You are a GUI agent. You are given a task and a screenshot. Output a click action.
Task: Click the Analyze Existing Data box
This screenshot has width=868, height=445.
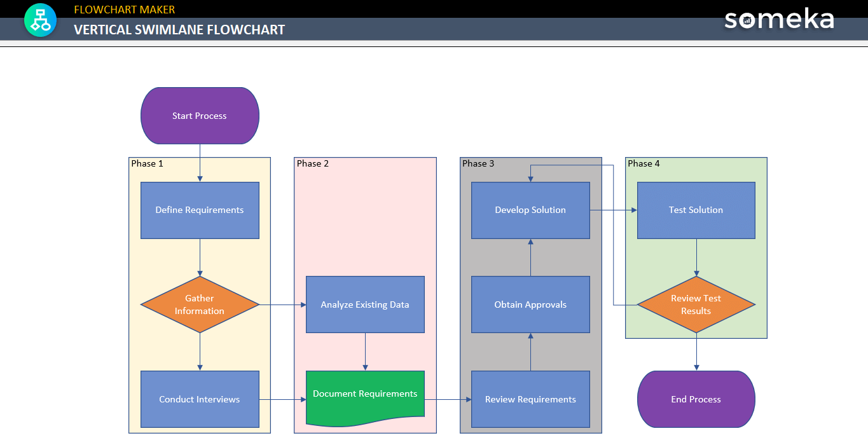coord(365,305)
